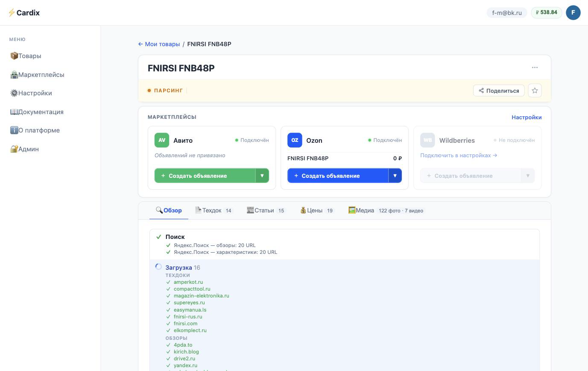This screenshot has height=371, width=588.
Task: Expand Avito create listing dropdown arrow
Action: coord(262,176)
